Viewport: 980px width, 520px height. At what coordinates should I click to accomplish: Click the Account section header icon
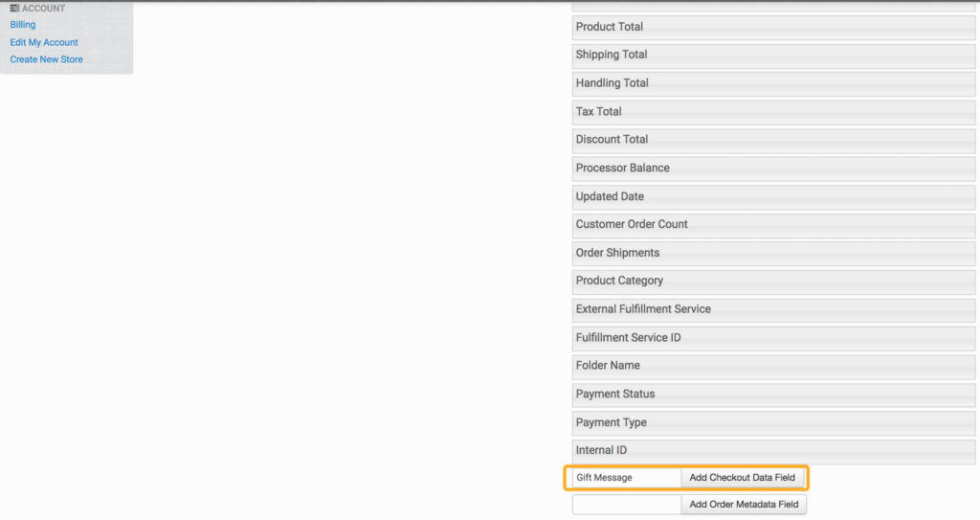point(14,9)
